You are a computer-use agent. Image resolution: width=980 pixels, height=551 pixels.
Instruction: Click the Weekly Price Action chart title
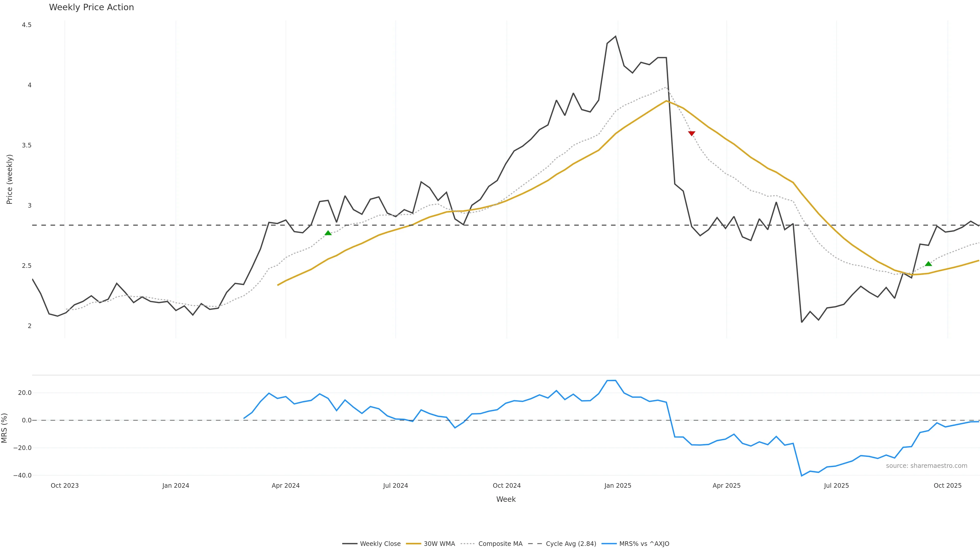pyautogui.click(x=91, y=7)
